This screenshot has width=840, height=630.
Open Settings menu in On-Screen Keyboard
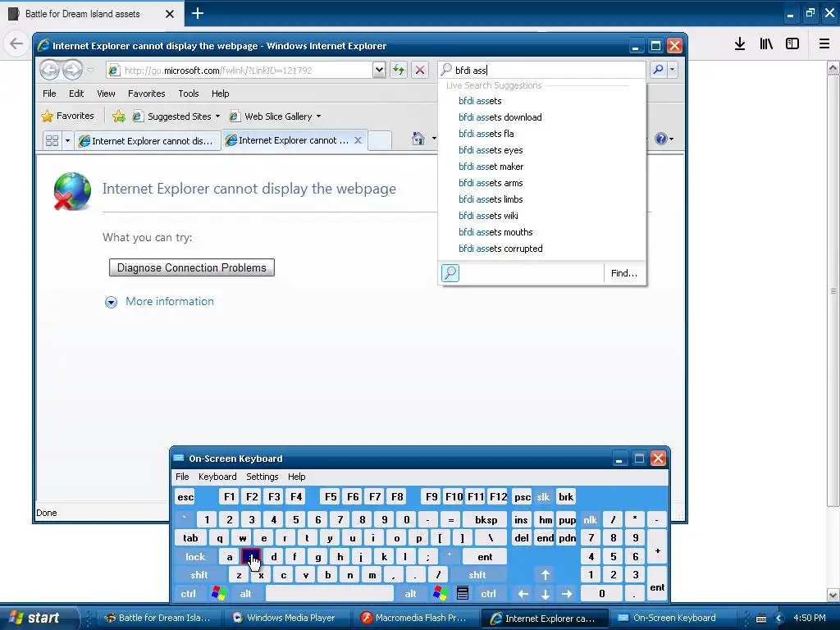coord(262,477)
